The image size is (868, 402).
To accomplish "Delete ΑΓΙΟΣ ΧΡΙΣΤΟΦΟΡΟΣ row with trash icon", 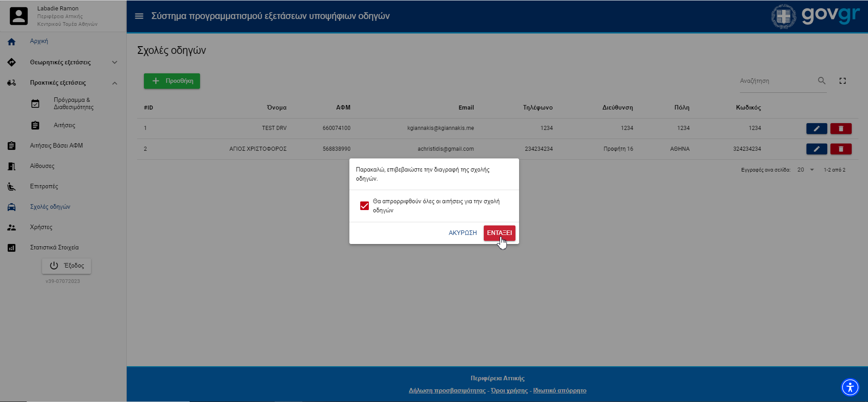I will pos(840,149).
